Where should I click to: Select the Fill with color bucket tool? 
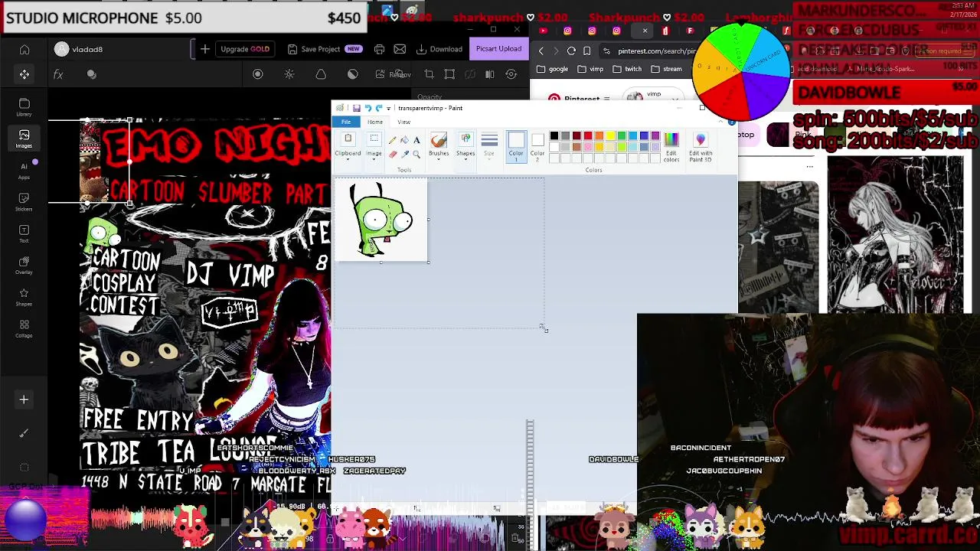[404, 140]
